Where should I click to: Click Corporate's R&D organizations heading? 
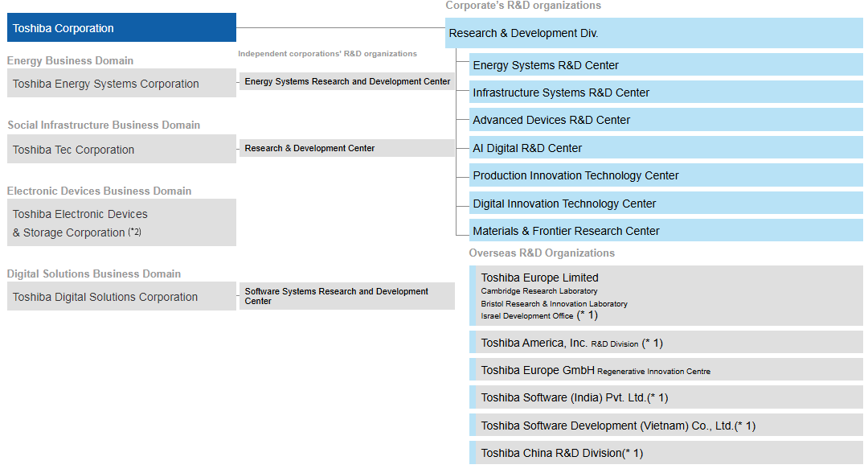(x=523, y=6)
